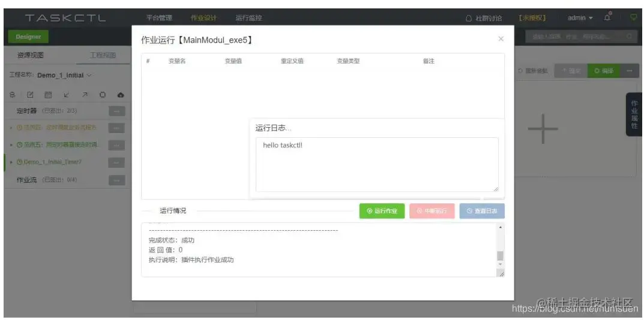Image resolution: width=644 pixels, height=320 pixels.
Task: Expand the Demo_1_Initial_Timer7 tree node
Action: pyautogui.click(x=12, y=162)
